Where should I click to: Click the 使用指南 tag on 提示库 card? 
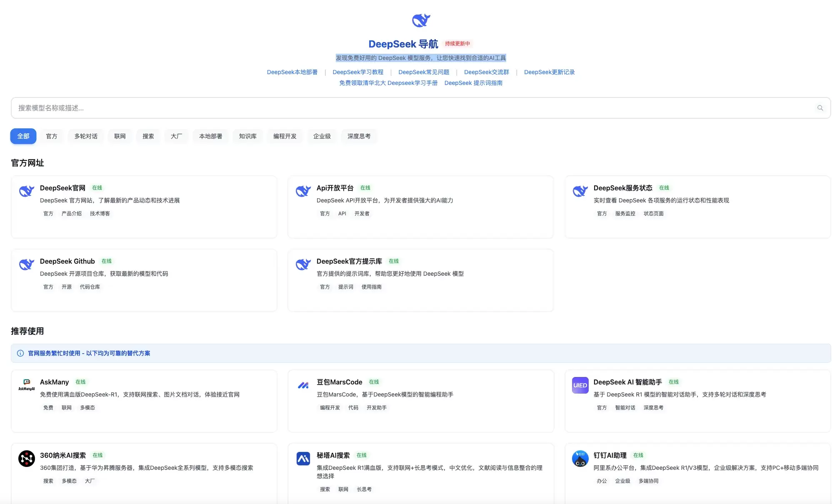(x=372, y=287)
